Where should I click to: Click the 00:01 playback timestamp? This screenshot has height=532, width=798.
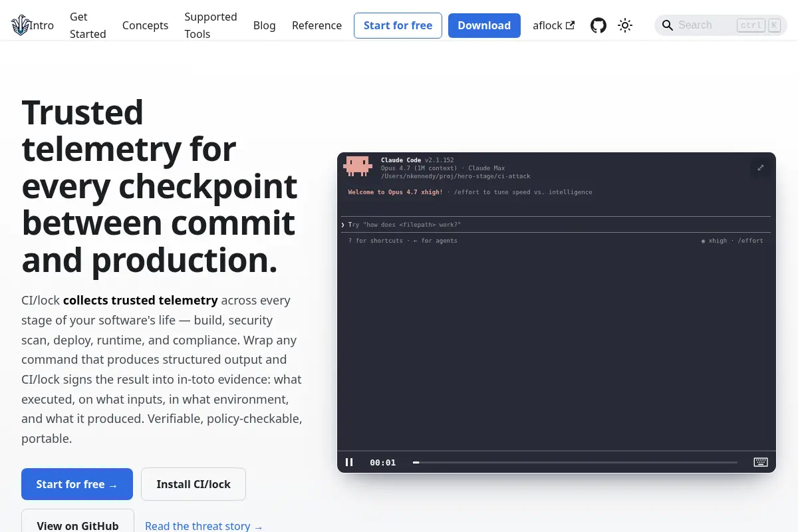(383, 462)
